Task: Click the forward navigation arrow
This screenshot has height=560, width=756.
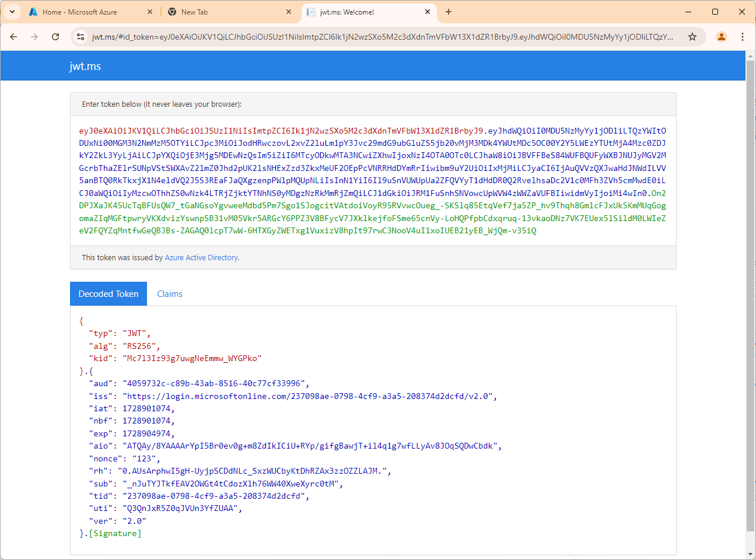Action: [34, 37]
